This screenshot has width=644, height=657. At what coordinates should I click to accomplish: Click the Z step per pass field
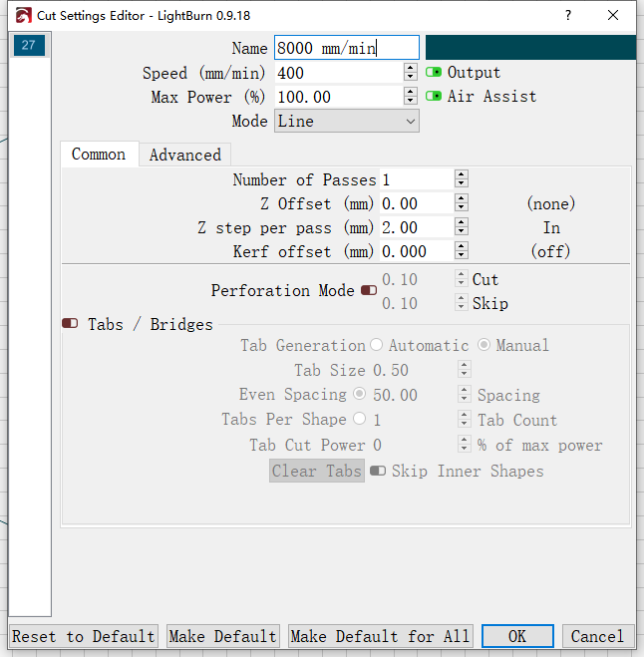(x=417, y=227)
